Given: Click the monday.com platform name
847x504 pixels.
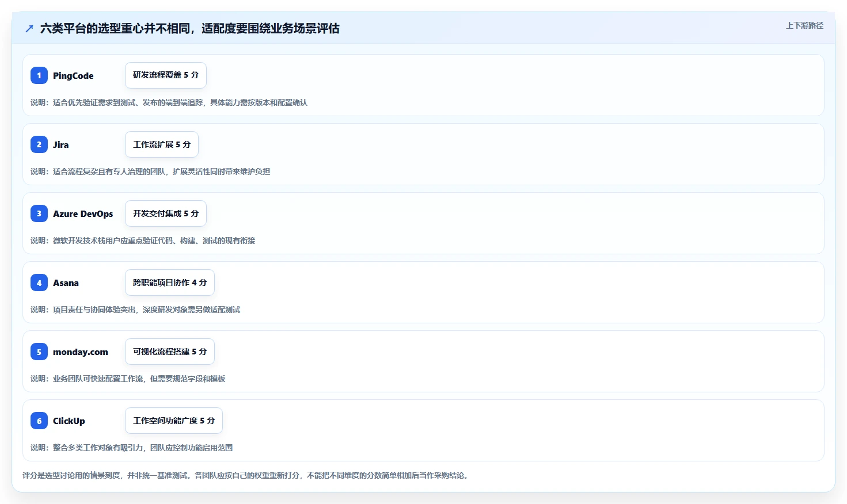Looking at the screenshot, I should [81, 352].
